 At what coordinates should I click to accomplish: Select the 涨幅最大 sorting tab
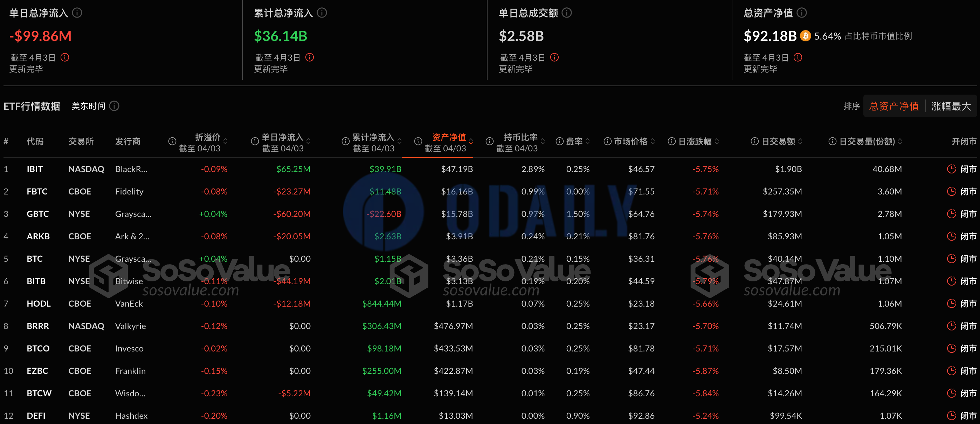951,106
